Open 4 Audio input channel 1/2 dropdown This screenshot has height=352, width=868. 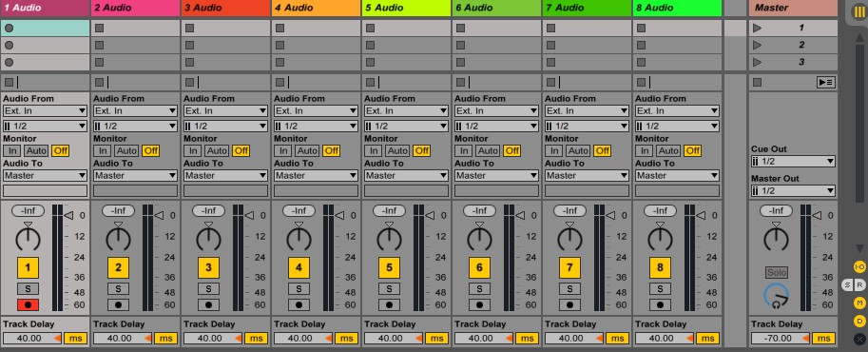[316, 126]
